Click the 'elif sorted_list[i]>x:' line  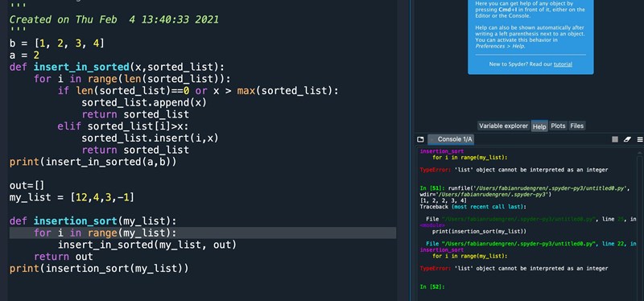(x=123, y=126)
